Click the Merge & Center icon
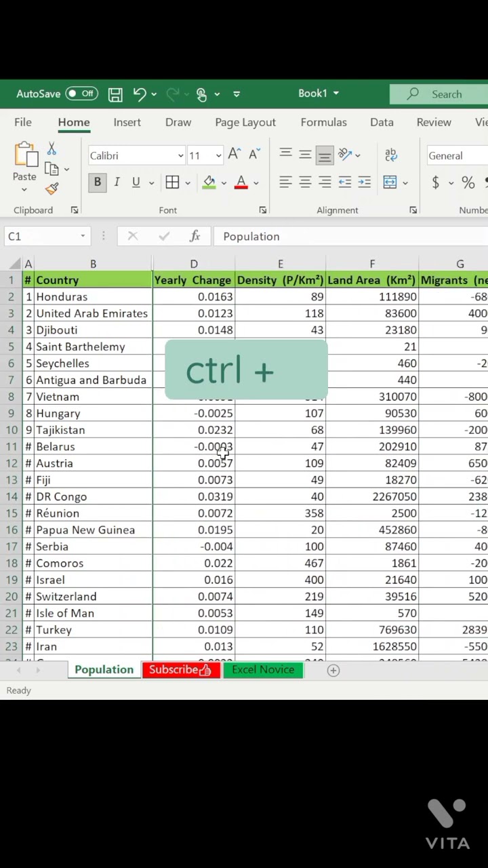 click(390, 182)
